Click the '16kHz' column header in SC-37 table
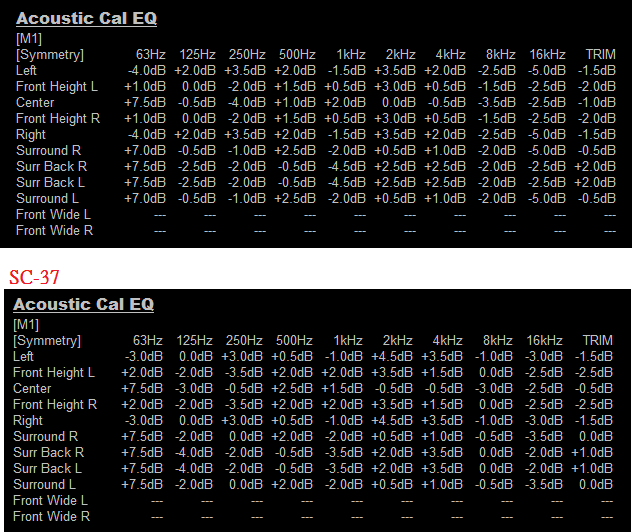The height and width of the screenshot is (532, 632). click(545, 341)
